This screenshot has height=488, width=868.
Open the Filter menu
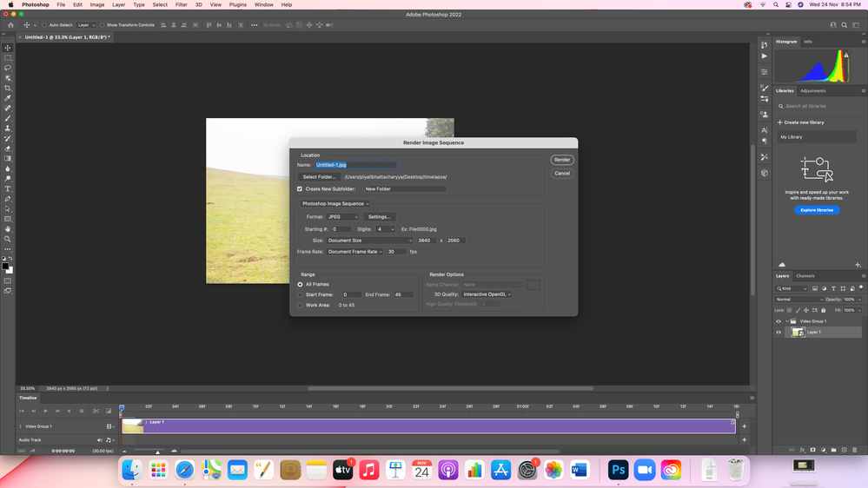pyautogui.click(x=181, y=4)
